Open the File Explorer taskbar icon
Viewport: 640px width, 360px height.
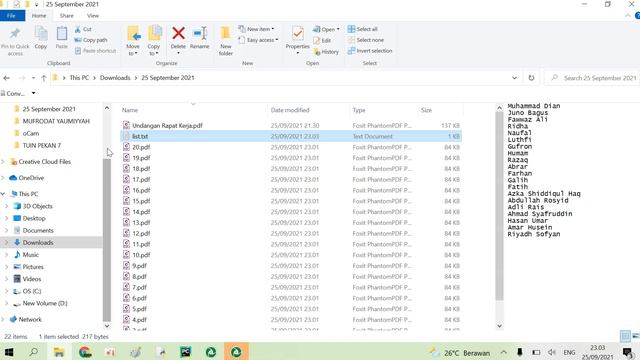59,352
